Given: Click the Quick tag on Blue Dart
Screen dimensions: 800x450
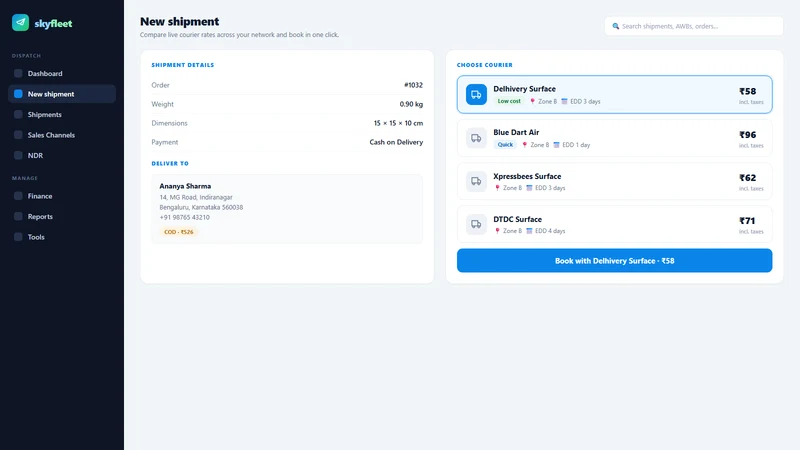Looking at the screenshot, I should point(505,144).
